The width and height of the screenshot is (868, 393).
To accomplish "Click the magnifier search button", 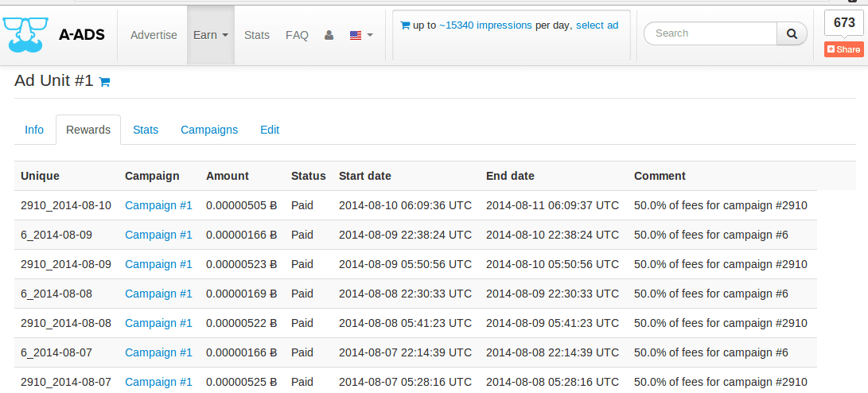I will pos(792,33).
